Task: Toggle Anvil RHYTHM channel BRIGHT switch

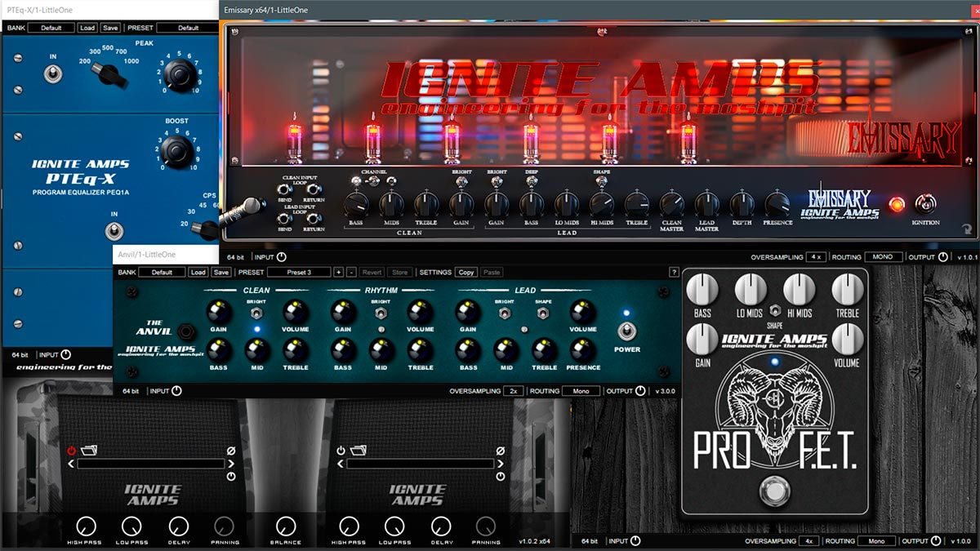Action: (381, 313)
